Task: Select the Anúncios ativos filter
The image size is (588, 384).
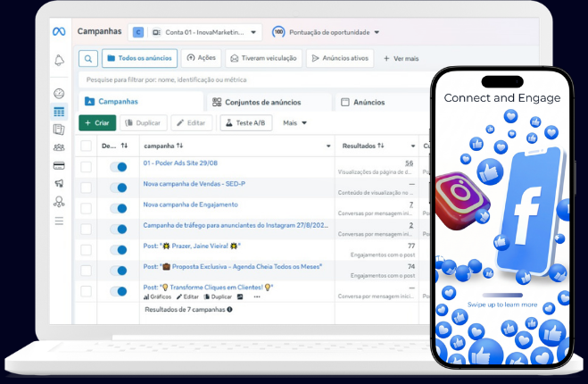Action: [340, 59]
